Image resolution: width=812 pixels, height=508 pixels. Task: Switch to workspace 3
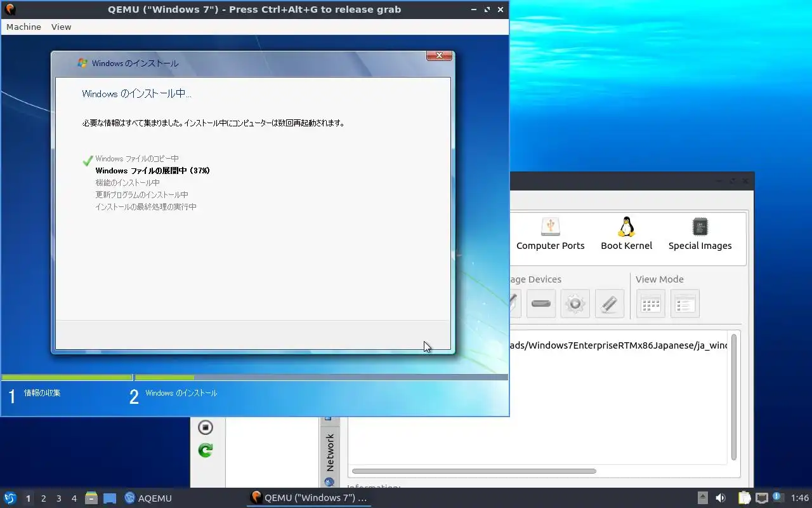point(59,498)
